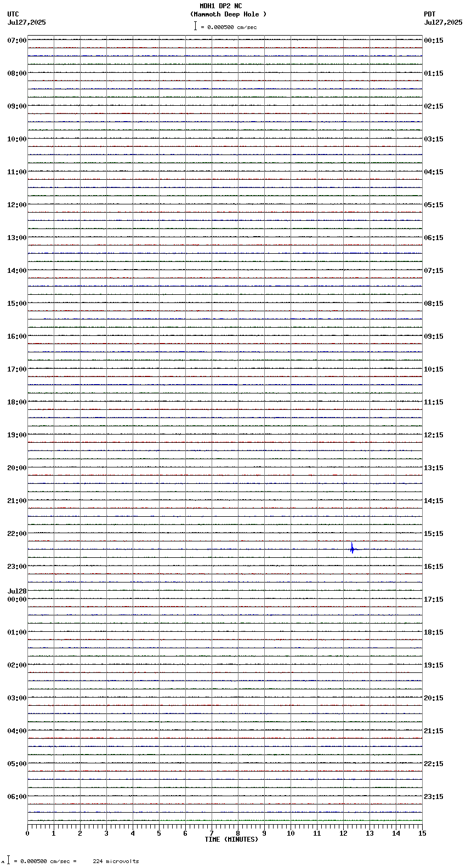Click the 10 minute tick on time axis

click(x=291, y=833)
